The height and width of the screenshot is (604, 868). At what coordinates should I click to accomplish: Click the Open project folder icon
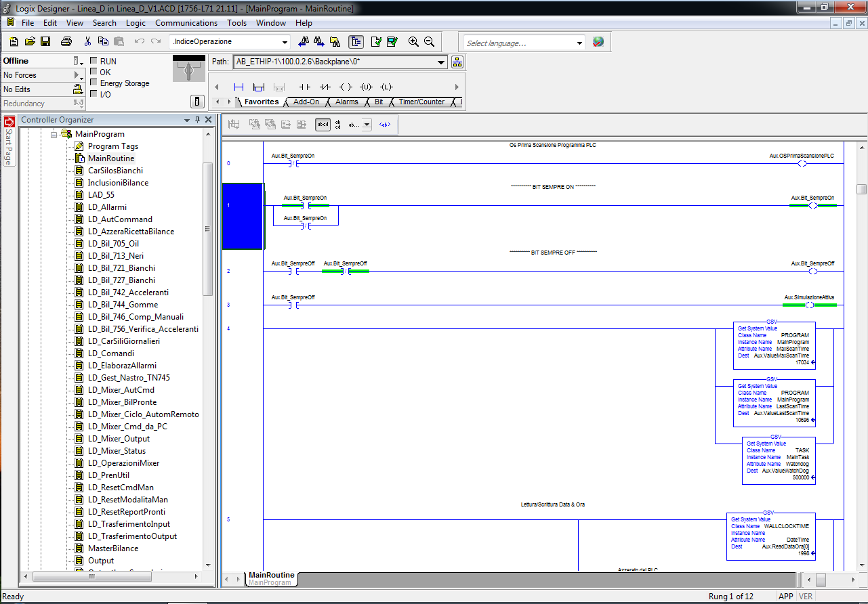pos(30,41)
